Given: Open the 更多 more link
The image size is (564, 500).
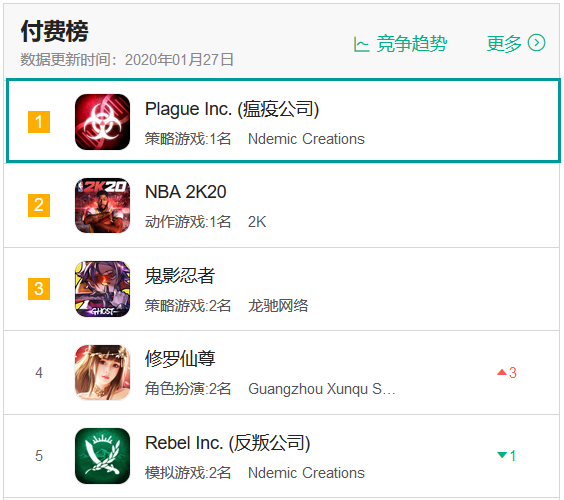Looking at the screenshot, I should point(504,44).
